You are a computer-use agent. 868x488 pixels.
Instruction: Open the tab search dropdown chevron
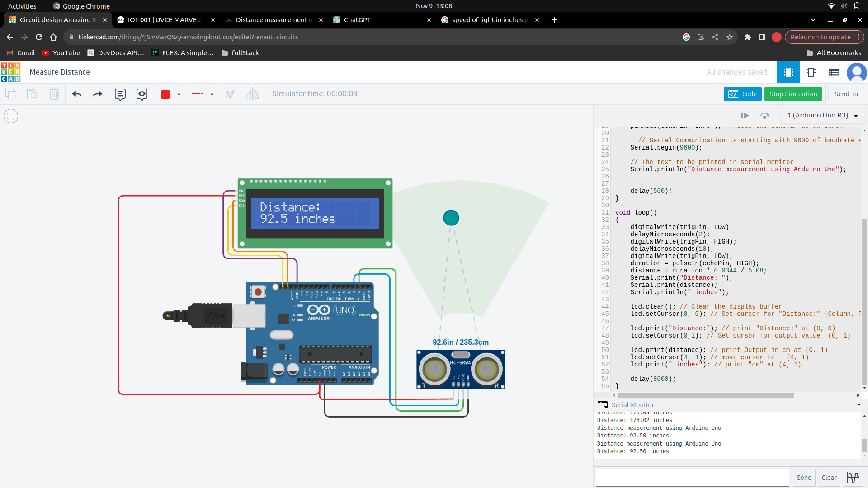(813, 20)
